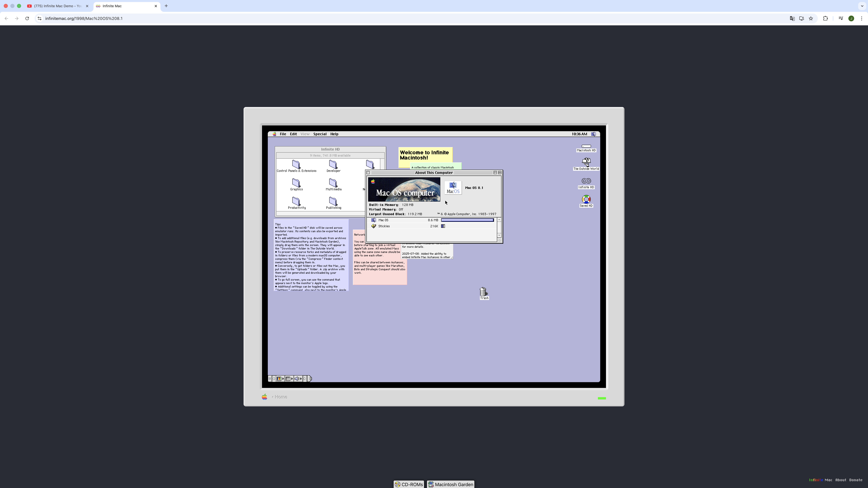This screenshot has width=868, height=488.
Task: Collapse the Control Strip using its end tab
Action: [x=310, y=379]
